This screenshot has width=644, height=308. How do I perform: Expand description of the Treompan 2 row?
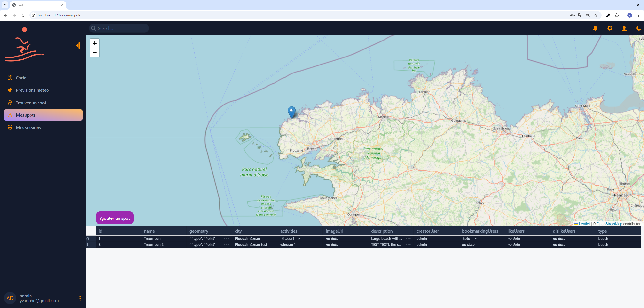pos(408,245)
